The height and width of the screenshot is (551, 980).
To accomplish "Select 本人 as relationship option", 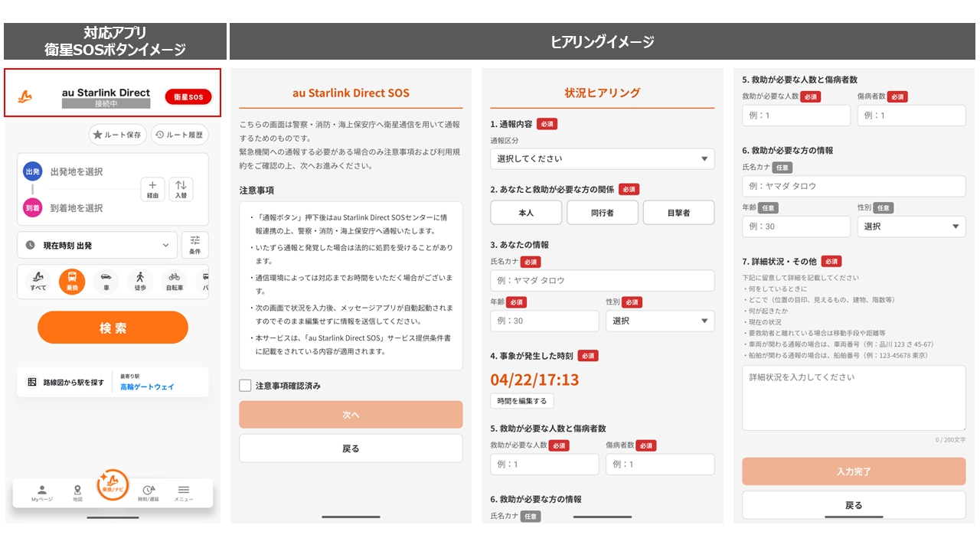I will [526, 213].
